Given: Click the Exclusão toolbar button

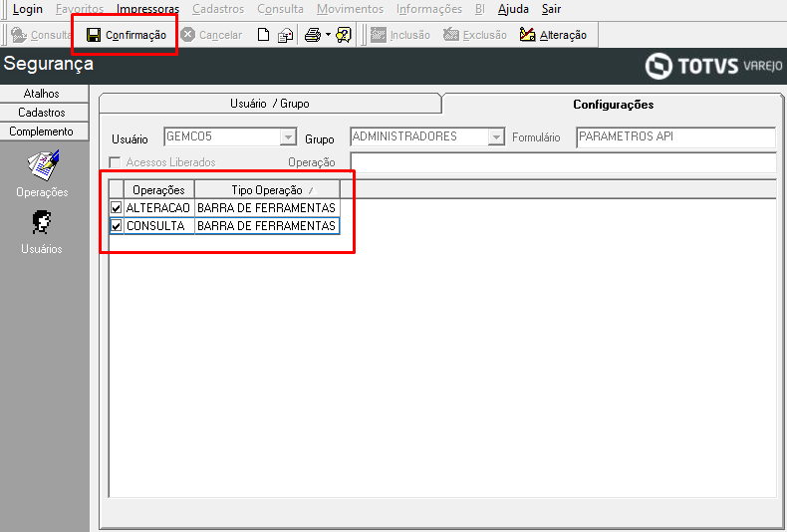Looking at the screenshot, I should 475,35.
